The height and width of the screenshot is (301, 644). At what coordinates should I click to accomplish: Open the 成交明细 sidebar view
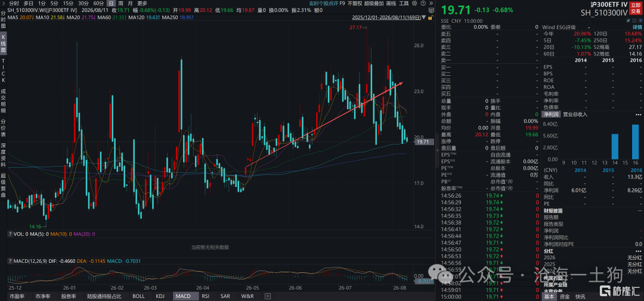[4, 100]
